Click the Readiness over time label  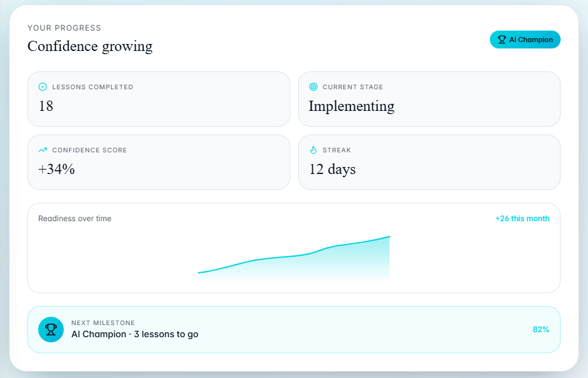75,219
